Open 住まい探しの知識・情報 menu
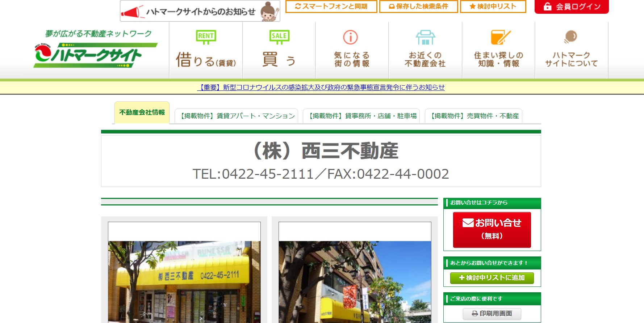Screen dimensions: 644x323 (499, 50)
